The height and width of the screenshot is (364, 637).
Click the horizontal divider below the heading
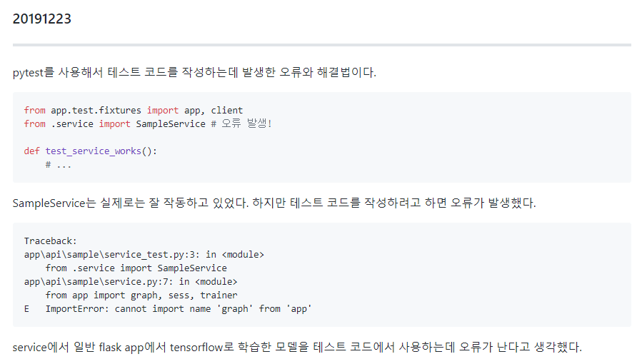[x=321, y=45]
